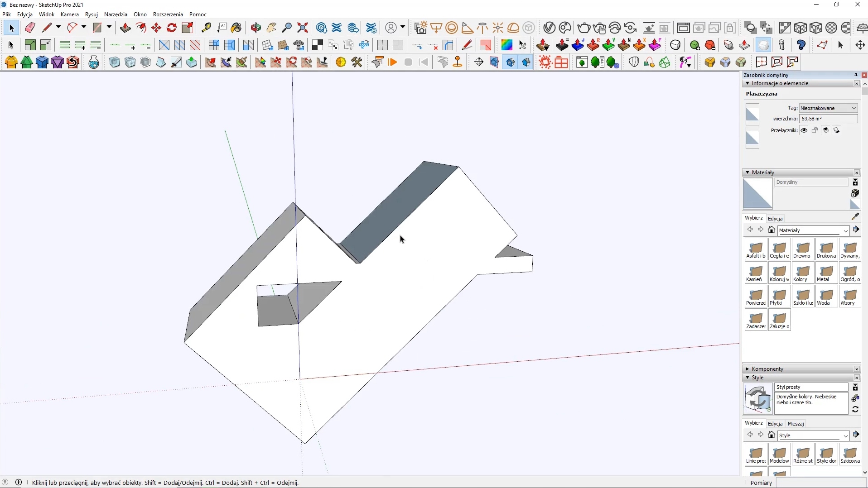Viewport: 868px width, 488px height.
Task: Choose the Tape Measure tool
Action: (x=207, y=28)
